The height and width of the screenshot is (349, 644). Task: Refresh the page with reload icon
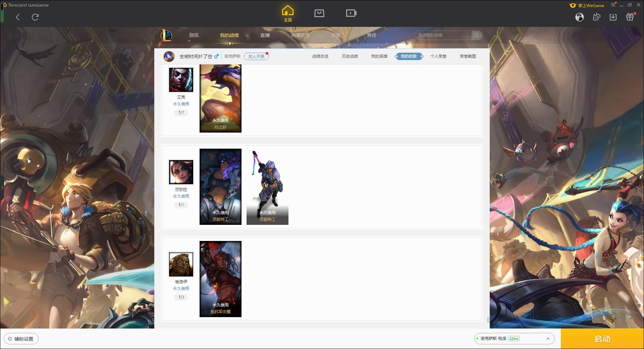click(35, 17)
